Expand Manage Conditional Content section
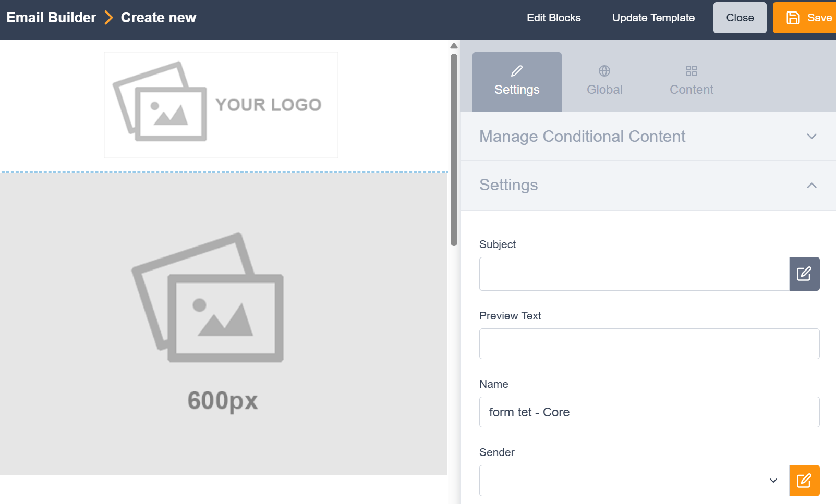 pyautogui.click(x=648, y=136)
